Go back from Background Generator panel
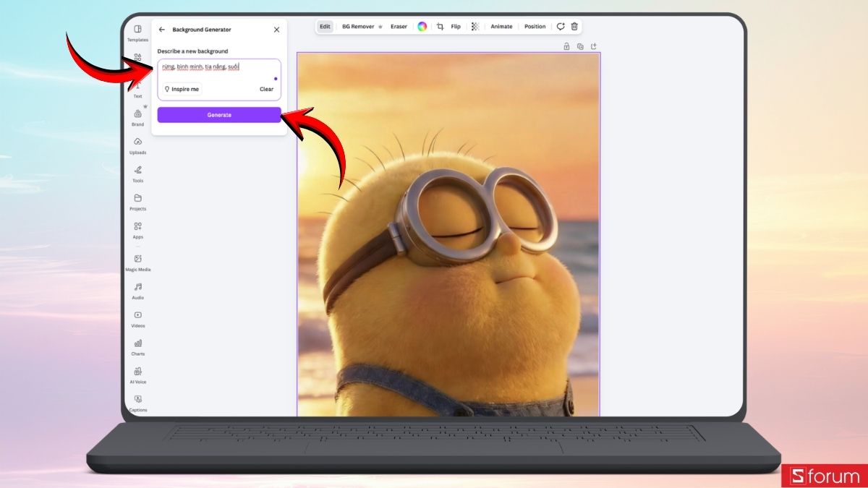Viewport: 868px width, 488px height. click(162, 29)
